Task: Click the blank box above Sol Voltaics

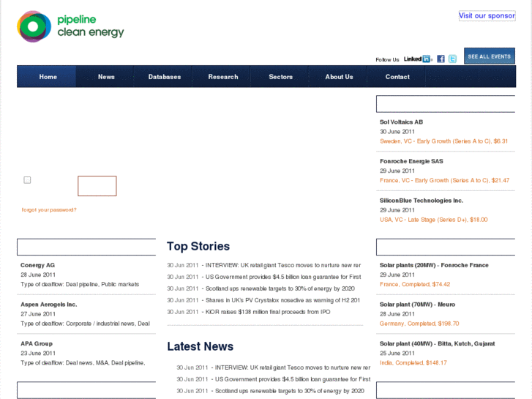Action: [x=446, y=104]
